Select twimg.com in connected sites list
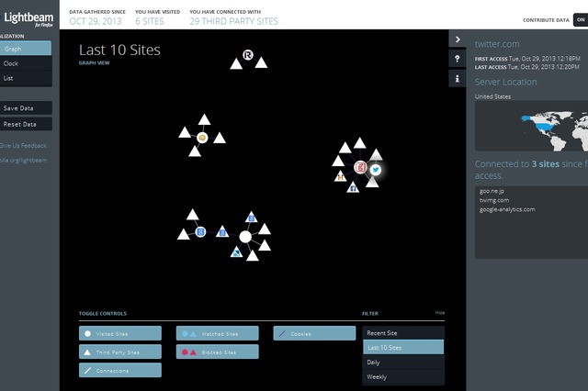 (x=494, y=200)
